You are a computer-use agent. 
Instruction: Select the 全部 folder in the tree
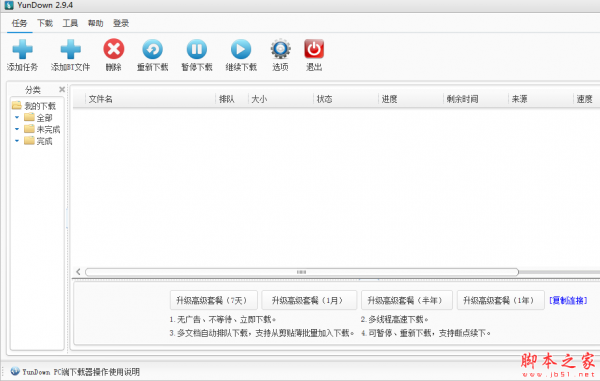(x=44, y=117)
